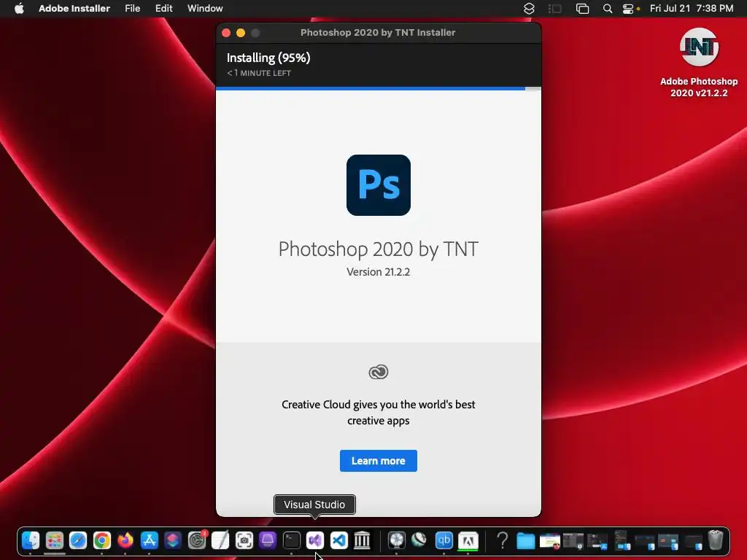
Task: Launch Firefox from the Dock
Action: [x=125, y=540]
